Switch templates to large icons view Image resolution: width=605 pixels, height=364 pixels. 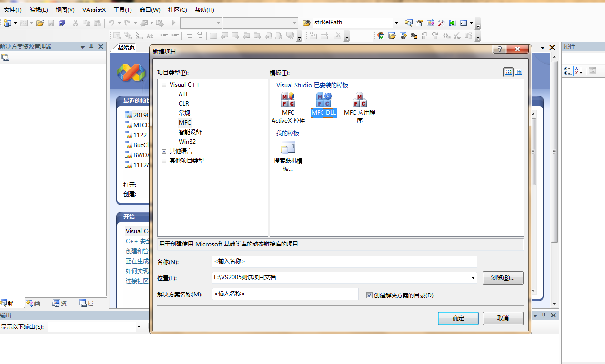pos(508,72)
